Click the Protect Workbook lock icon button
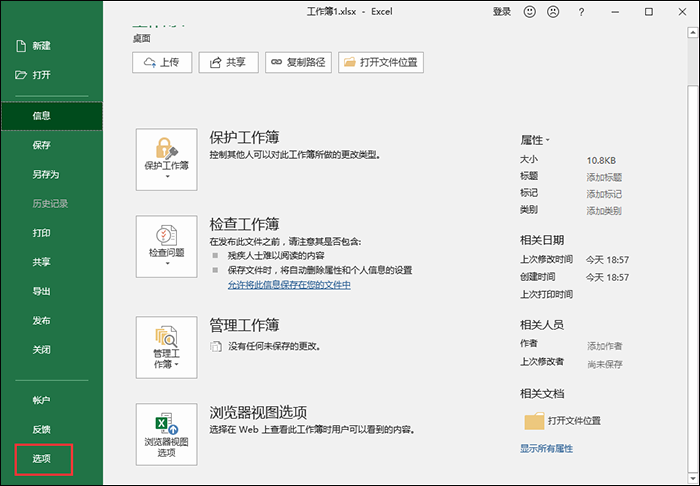Screen dimensions: 700x486 pos(167,159)
